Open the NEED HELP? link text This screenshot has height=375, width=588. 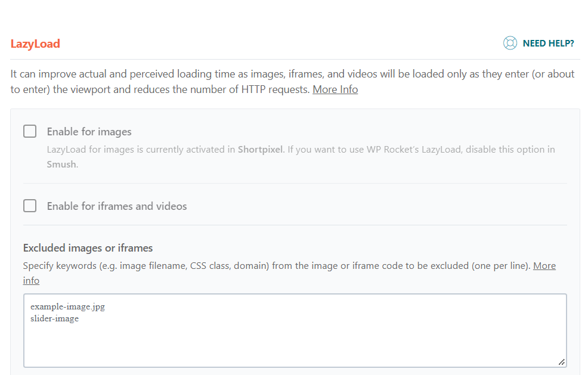pyautogui.click(x=548, y=44)
